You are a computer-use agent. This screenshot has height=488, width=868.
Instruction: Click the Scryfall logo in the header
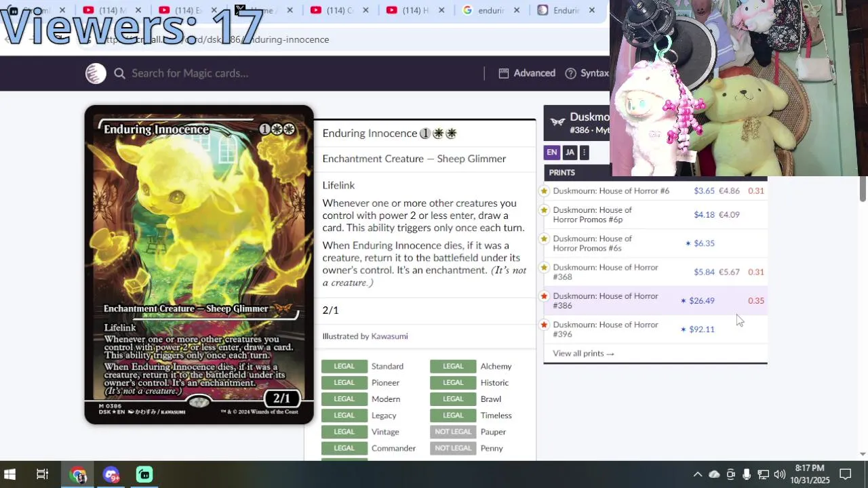(96, 73)
